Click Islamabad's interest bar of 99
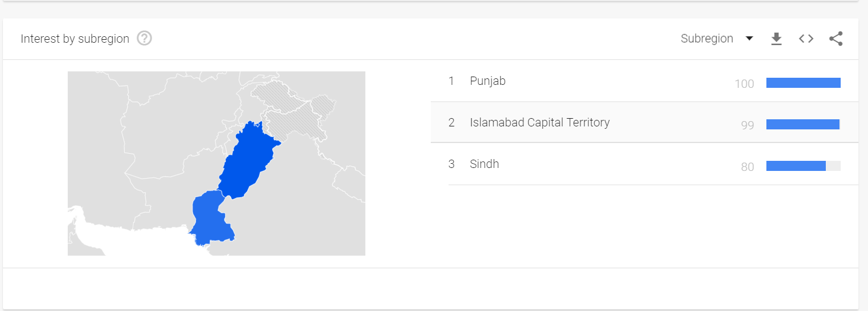The image size is (868, 311). (803, 125)
